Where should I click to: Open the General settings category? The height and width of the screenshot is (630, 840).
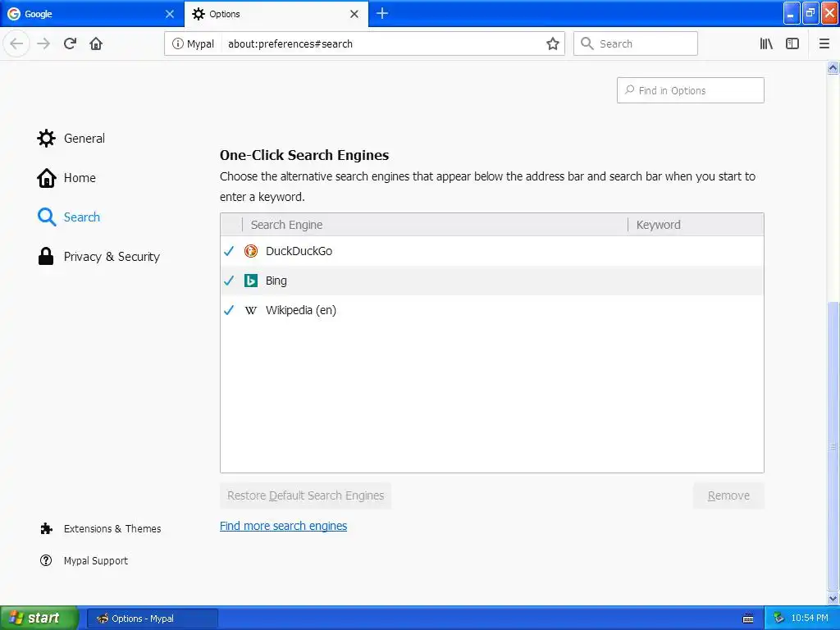[71, 138]
